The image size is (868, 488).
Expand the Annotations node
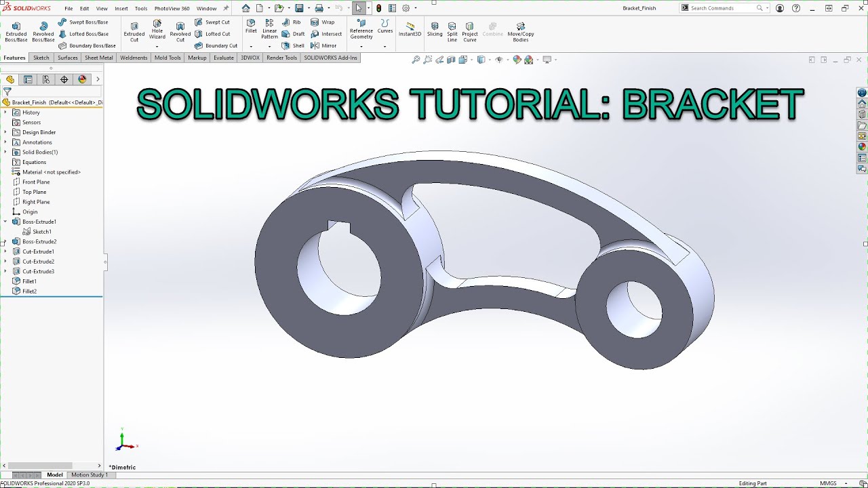[5, 142]
